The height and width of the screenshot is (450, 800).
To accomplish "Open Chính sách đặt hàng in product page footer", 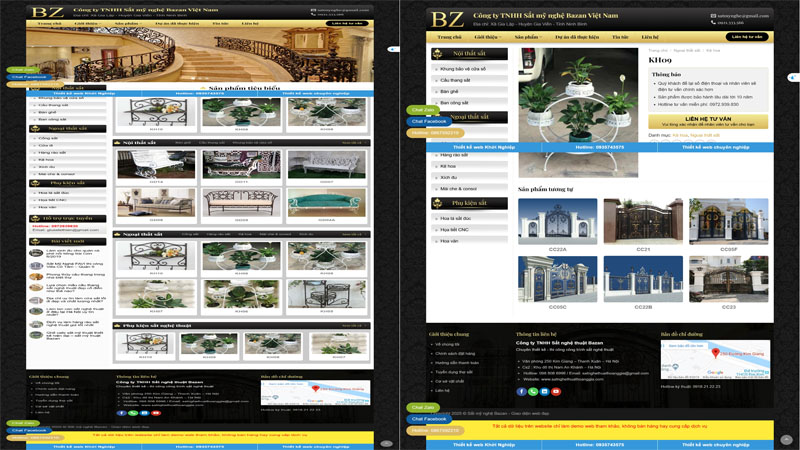I will (x=455, y=354).
